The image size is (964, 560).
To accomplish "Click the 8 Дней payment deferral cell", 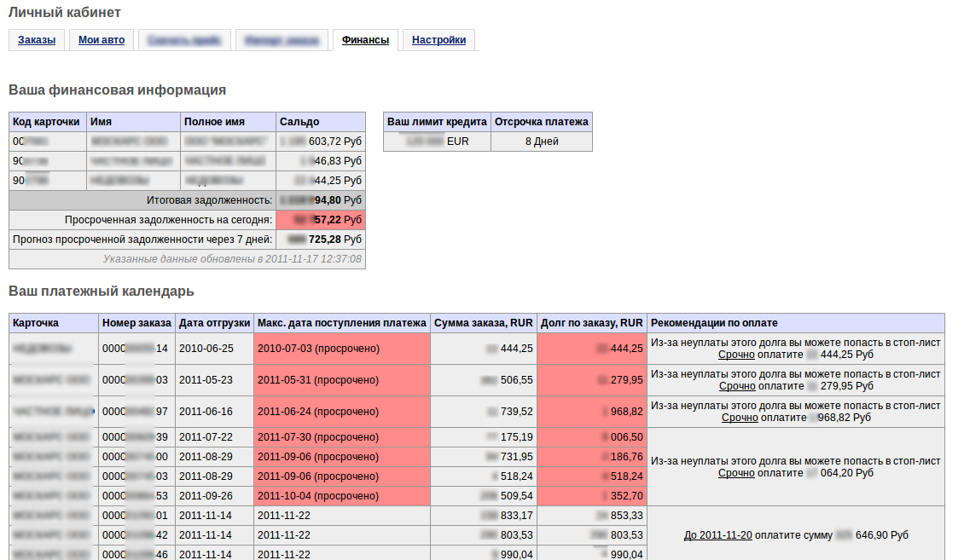I will pyautogui.click(x=542, y=141).
